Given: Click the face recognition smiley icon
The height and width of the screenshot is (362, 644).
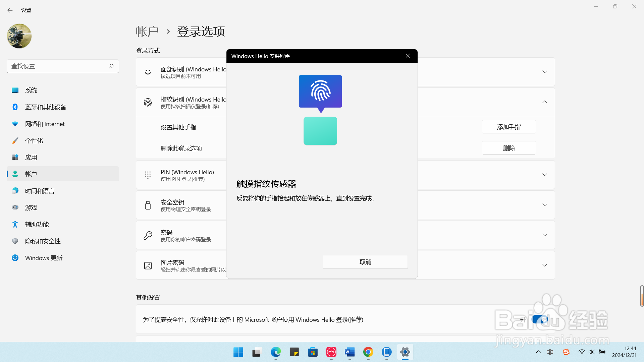Looking at the screenshot, I should [148, 72].
